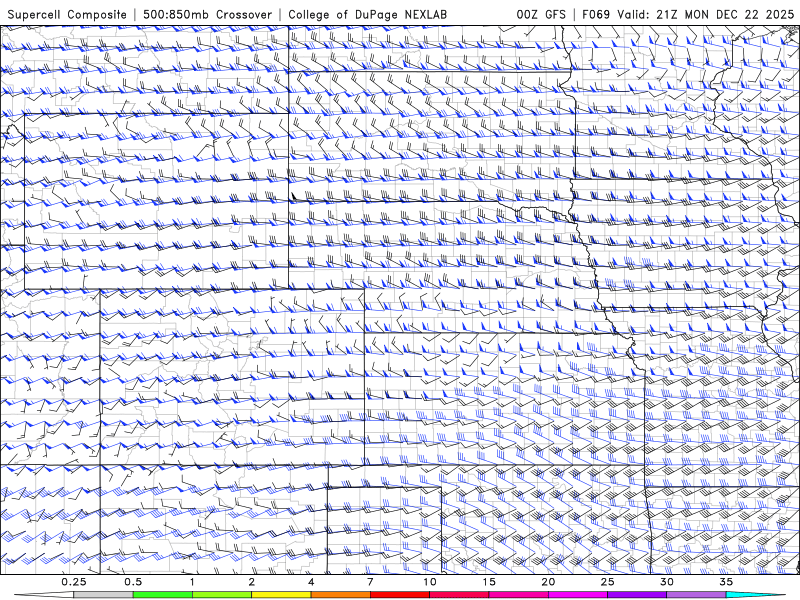800x600 pixels.
Task: Click the bright green color bar segment
Action: click(163, 595)
